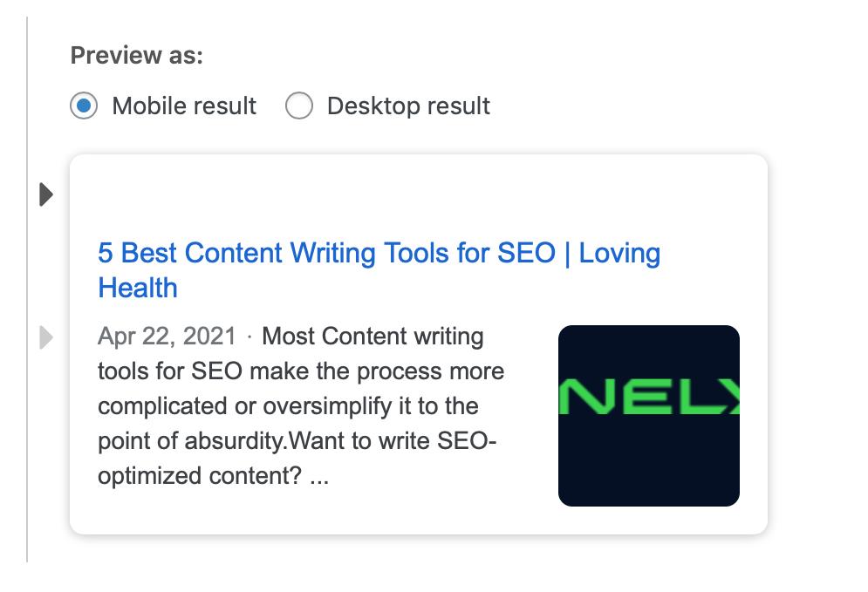
Task: Expand the dark arrow beside the title
Action: (46, 194)
